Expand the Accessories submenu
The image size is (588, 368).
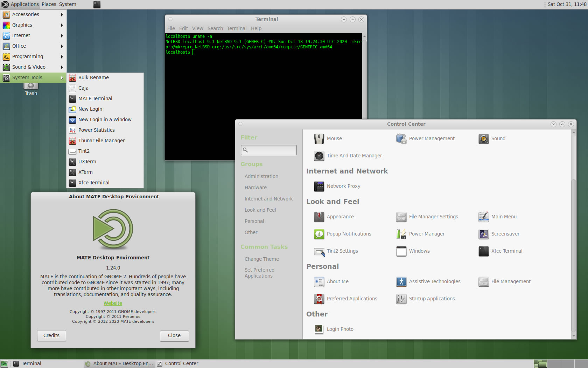[x=33, y=15]
